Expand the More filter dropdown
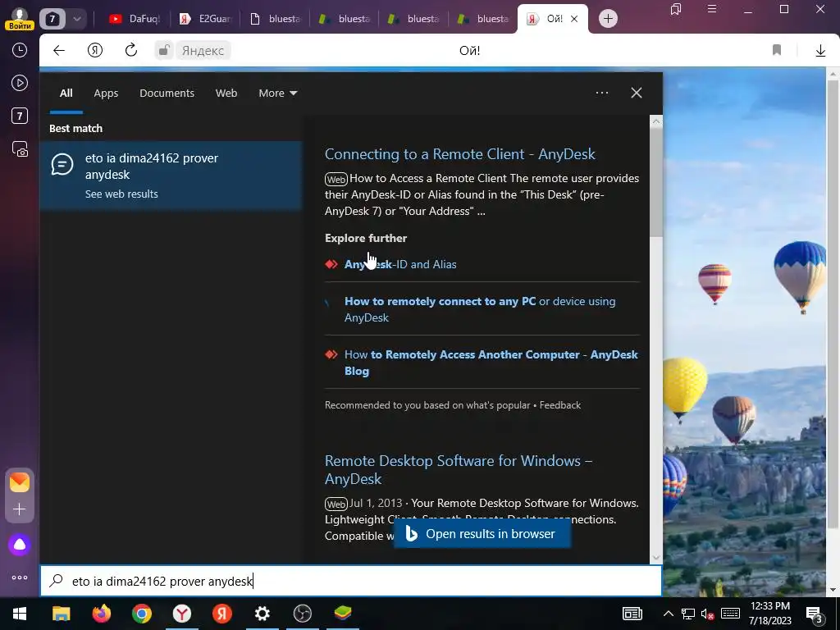The height and width of the screenshot is (630, 840). pyautogui.click(x=277, y=94)
